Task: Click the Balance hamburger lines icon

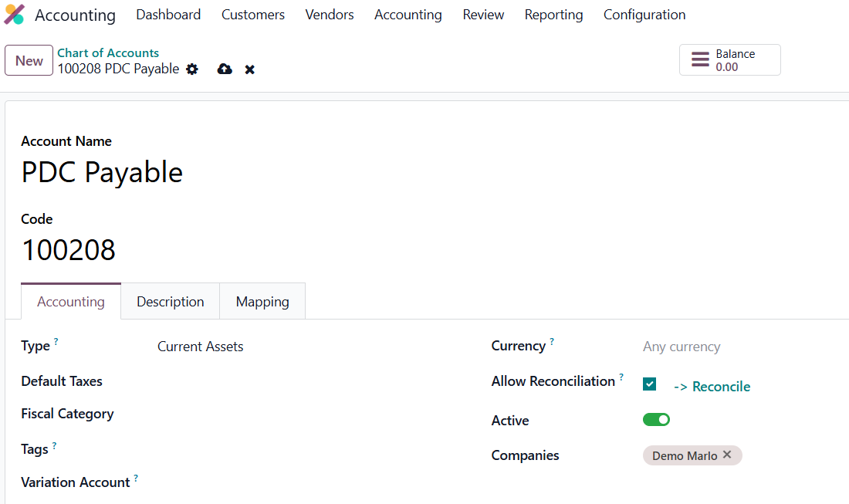Action: 699,60
